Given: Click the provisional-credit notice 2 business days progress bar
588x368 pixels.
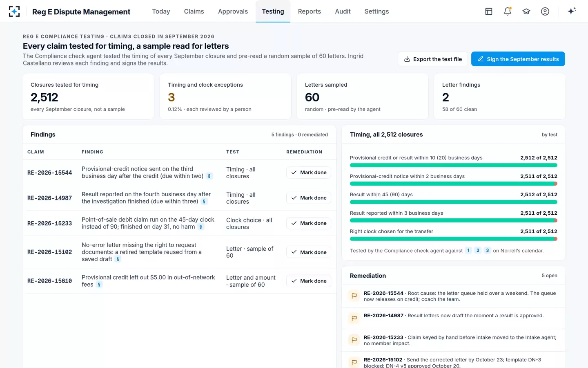Looking at the screenshot, I should 454,184.
